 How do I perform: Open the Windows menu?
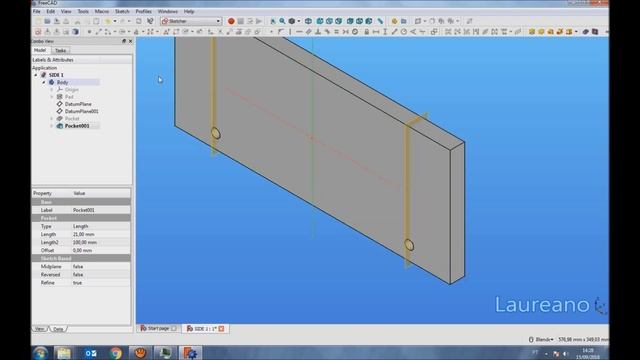[x=168, y=11]
